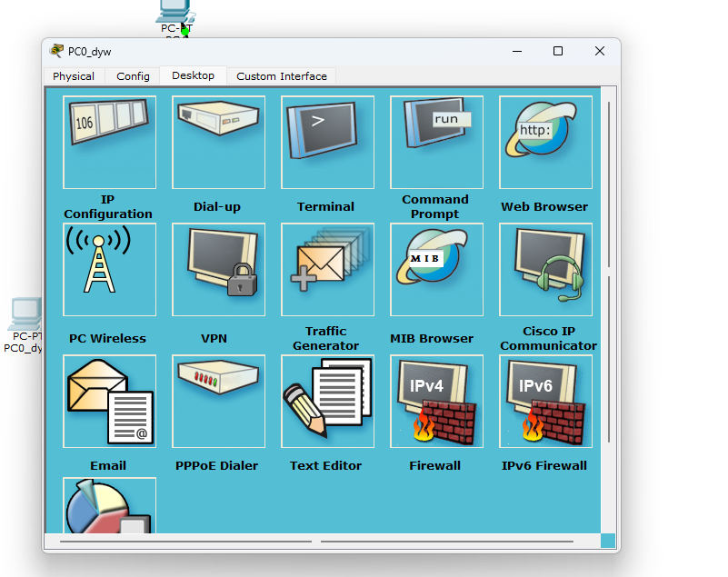Maximize the PC0_dyw window

pyautogui.click(x=558, y=51)
